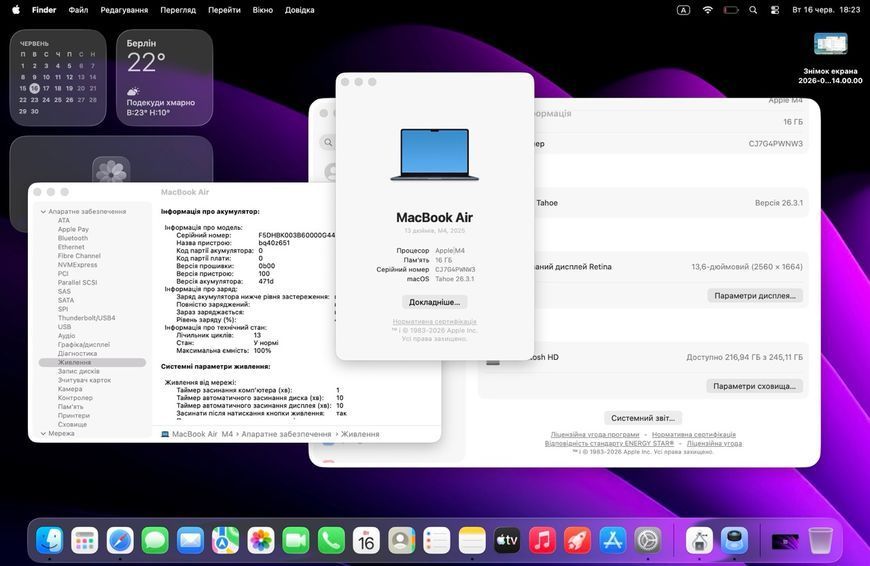Open the Ліцензійна угода програми link
Image resolution: width=870 pixels, height=566 pixels.
point(595,434)
